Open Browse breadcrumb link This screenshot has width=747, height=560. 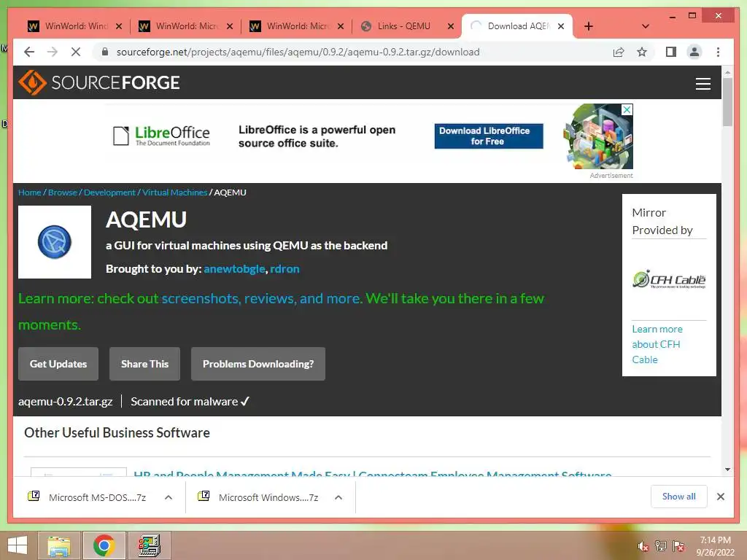63,192
